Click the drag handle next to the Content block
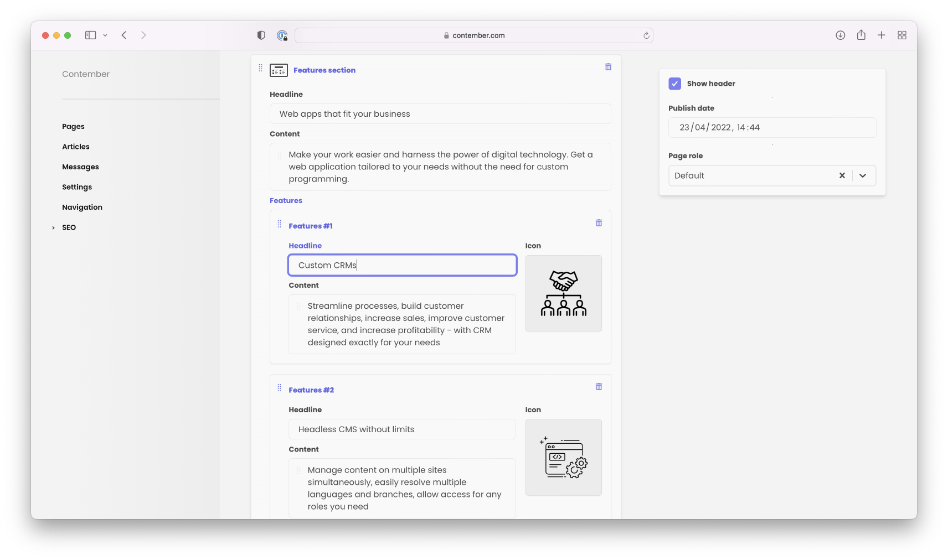 (280, 155)
